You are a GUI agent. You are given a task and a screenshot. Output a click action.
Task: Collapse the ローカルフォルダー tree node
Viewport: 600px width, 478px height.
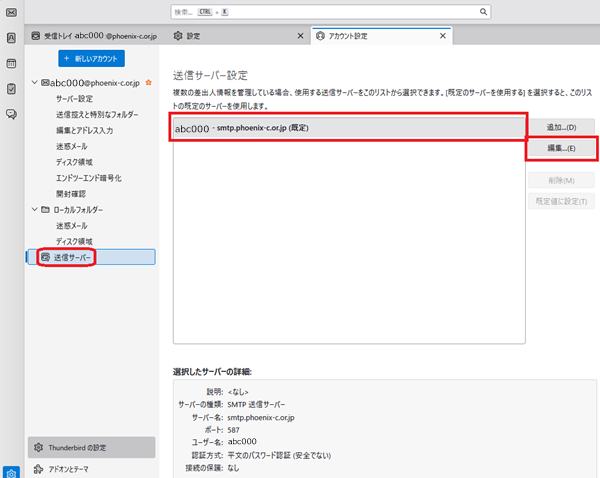[x=35, y=209]
